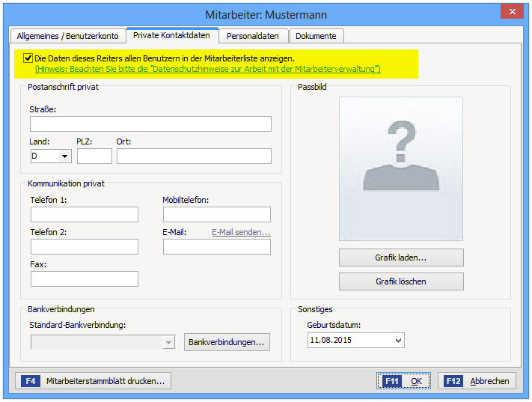Click the 'E-Mail senden...' link

pyautogui.click(x=241, y=232)
